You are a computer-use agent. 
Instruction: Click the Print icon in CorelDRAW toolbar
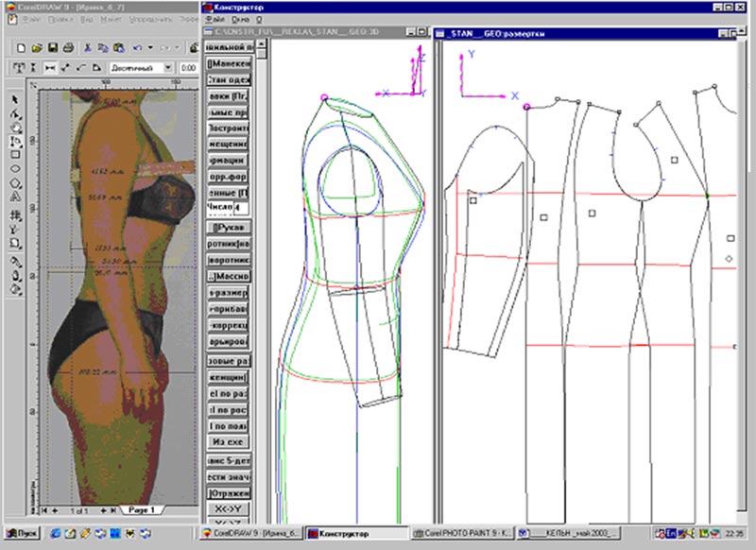point(69,47)
